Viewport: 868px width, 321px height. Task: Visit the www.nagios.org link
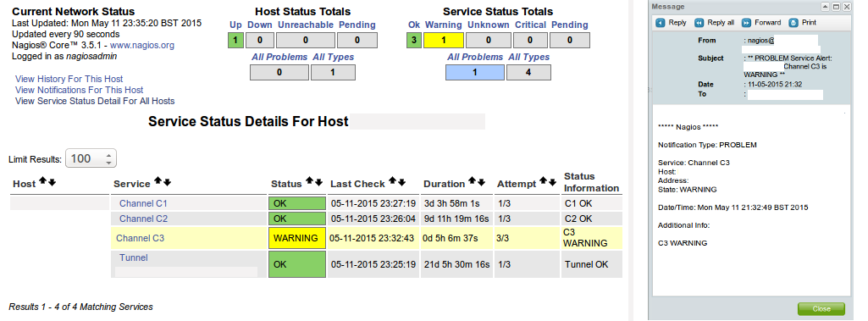[x=142, y=46]
